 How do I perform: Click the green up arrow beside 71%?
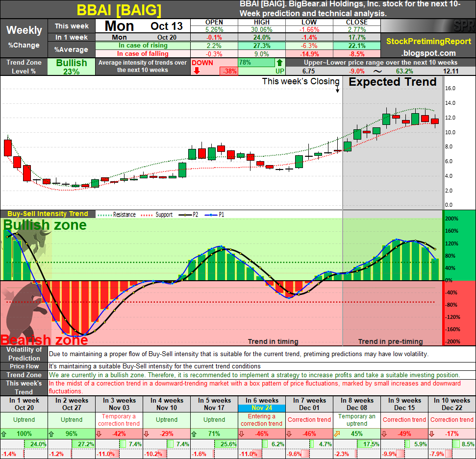click(x=194, y=434)
